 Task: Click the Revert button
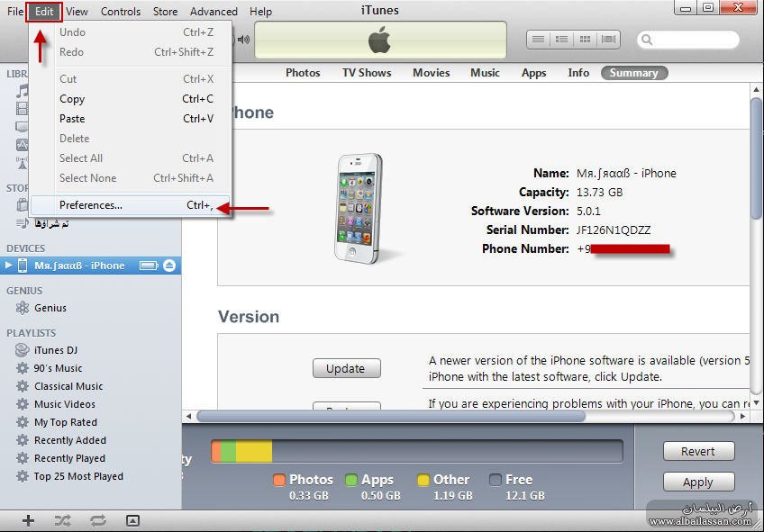tap(698, 452)
